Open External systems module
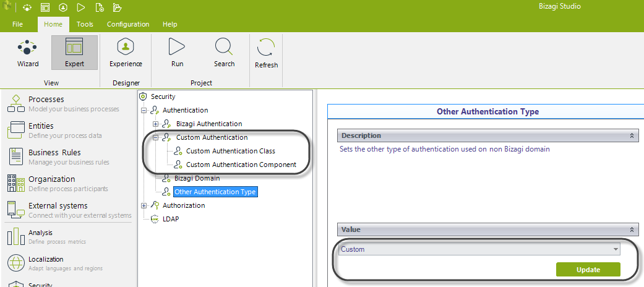Image resolution: width=644 pixels, height=287 pixels. 68,210
